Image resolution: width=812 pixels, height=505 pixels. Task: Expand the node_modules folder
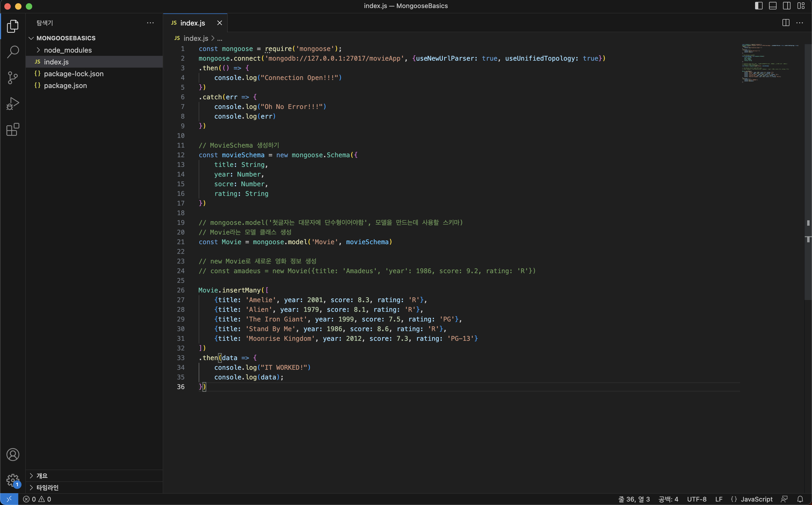point(67,50)
